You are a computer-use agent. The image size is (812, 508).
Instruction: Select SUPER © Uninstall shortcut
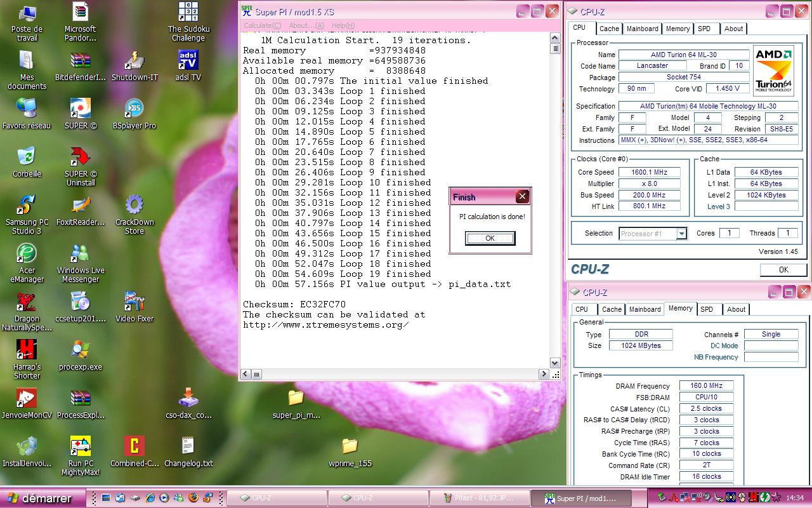tap(81, 167)
